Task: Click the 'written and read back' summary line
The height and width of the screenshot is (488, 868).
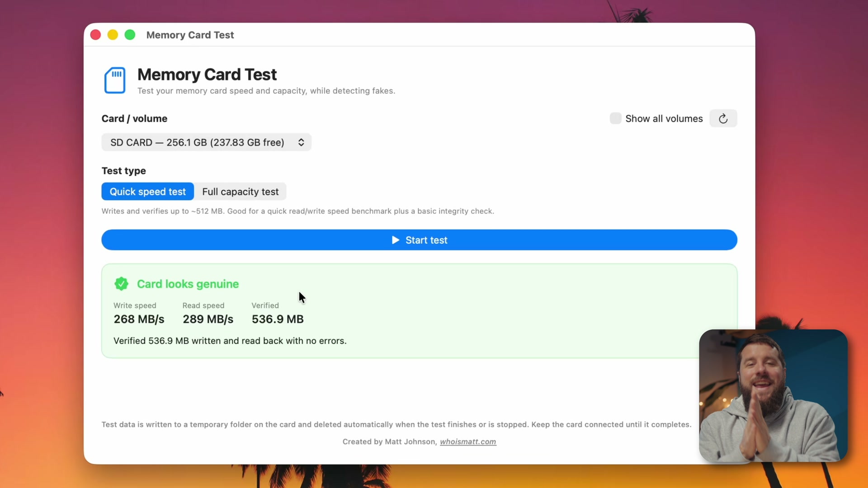Action: [230, 341]
